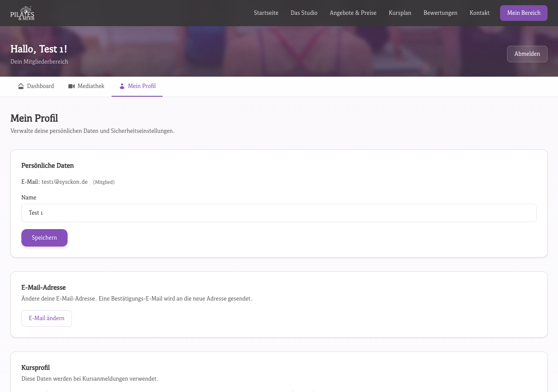Open the Bewertungen menu item
The image size is (558, 392).
click(440, 13)
